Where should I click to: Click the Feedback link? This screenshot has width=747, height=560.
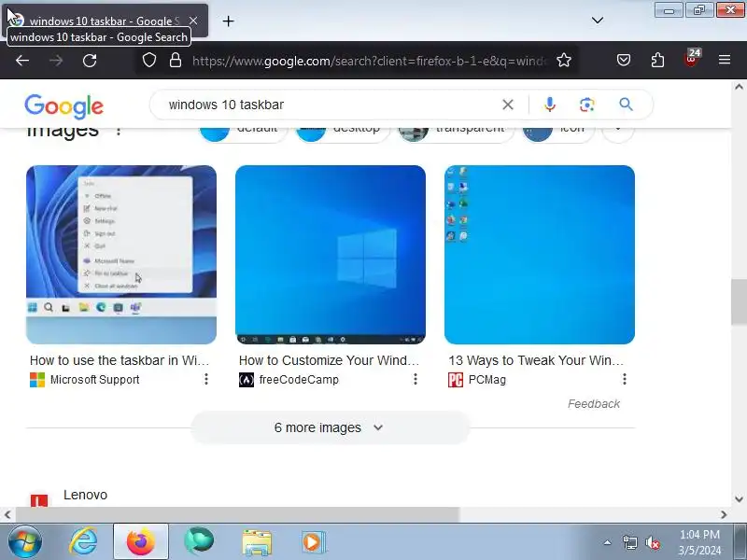tap(594, 404)
